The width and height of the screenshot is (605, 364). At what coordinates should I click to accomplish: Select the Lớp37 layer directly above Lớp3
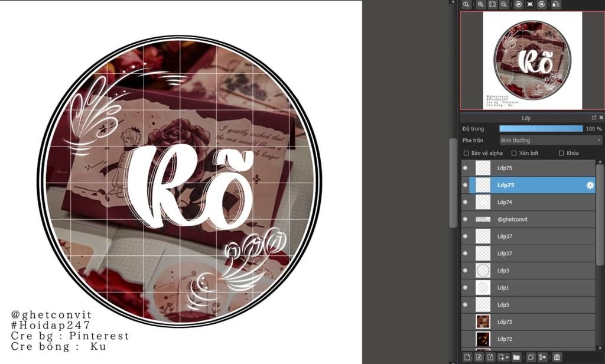click(x=529, y=253)
